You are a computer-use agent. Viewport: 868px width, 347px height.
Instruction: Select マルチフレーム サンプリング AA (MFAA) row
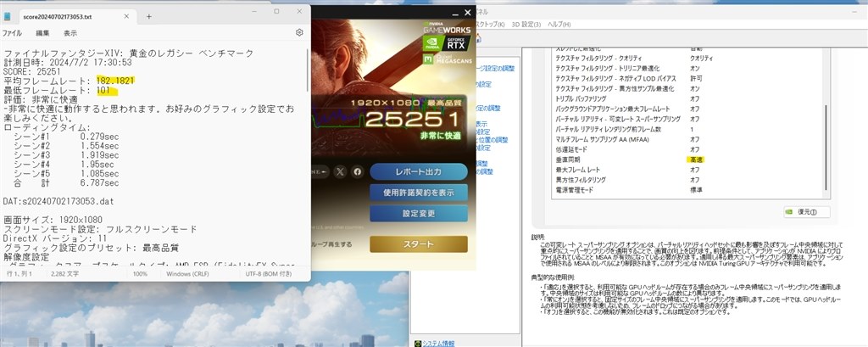[x=688, y=139]
